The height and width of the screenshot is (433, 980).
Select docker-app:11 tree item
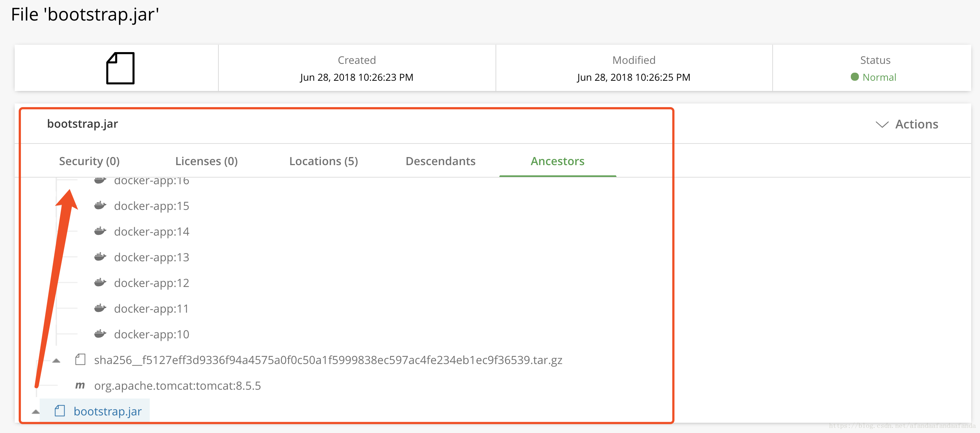pyautogui.click(x=151, y=308)
